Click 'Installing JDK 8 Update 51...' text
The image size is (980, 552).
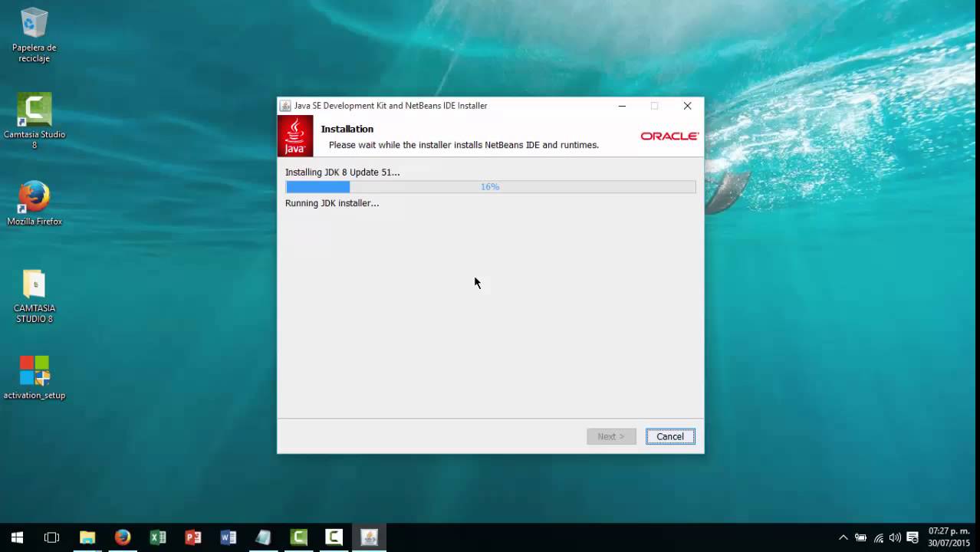coord(343,172)
